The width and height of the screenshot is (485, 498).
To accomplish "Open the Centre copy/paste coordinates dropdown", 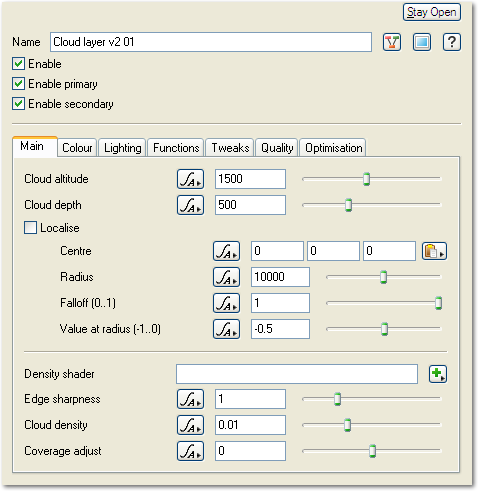I will (x=434, y=251).
